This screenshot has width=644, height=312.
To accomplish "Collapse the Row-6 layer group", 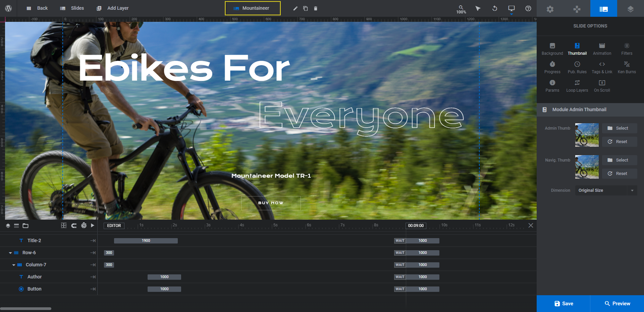I will tap(10, 253).
